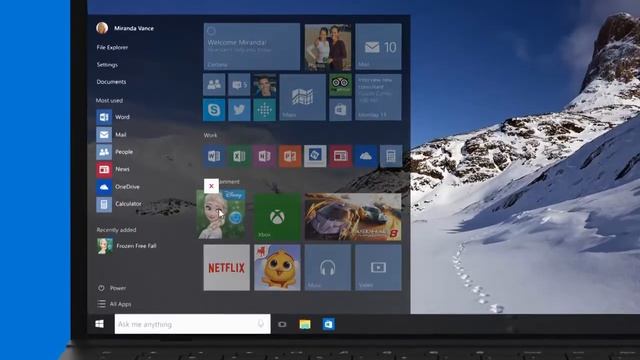Open the Store shopping bag tile
This screenshot has width=640, height=360.
(340, 110)
